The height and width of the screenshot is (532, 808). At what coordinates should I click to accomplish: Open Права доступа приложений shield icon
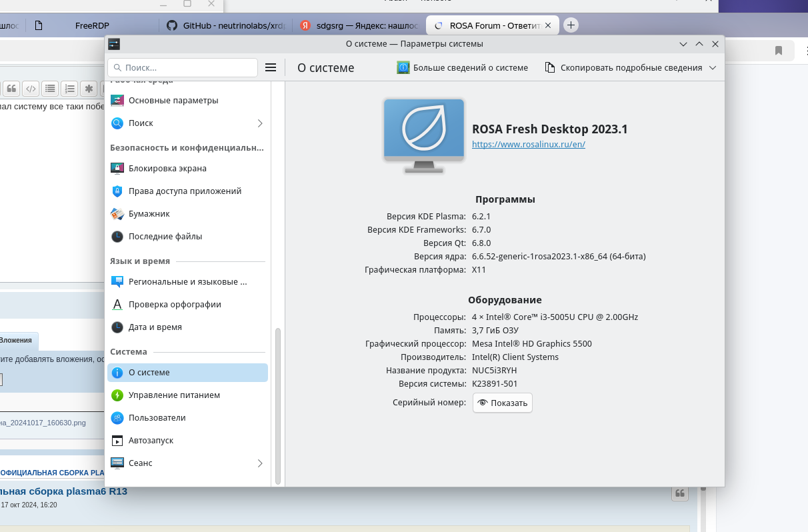(117, 191)
